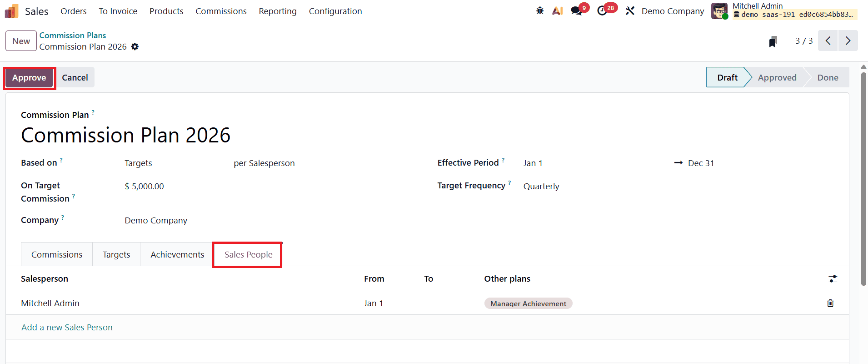Go back to Commission Plans breadcrumb
Viewport: 868px width, 364px height.
73,35
